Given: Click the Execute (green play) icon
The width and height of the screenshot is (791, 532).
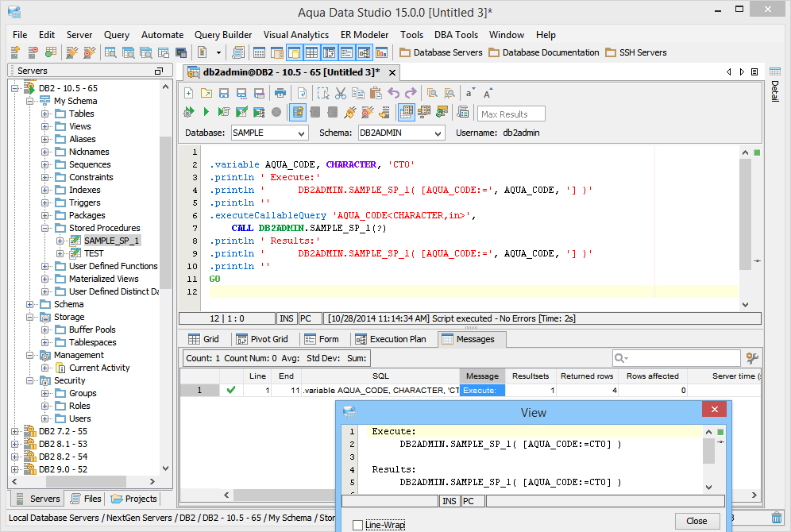Looking at the screenshot, I should point(206,113).
